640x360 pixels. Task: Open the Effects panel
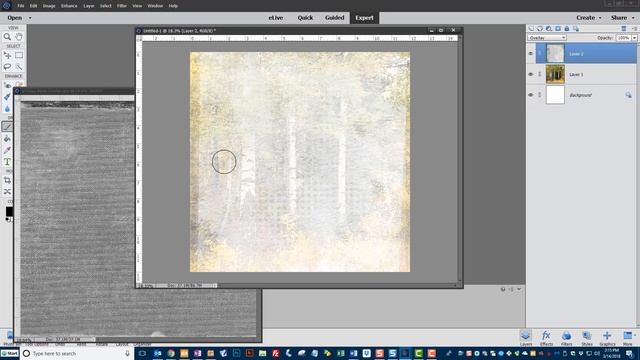(546, 338)
